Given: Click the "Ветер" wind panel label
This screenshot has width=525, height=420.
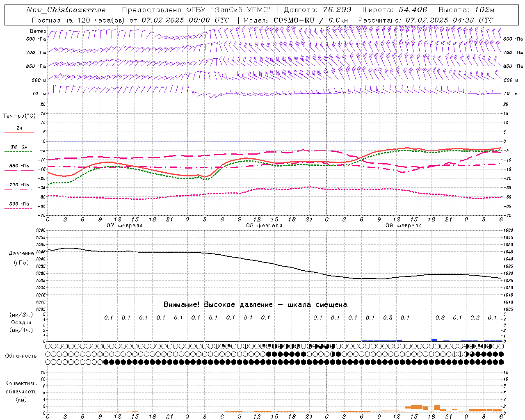Looking at the screenshot, I should pos(38,31).
